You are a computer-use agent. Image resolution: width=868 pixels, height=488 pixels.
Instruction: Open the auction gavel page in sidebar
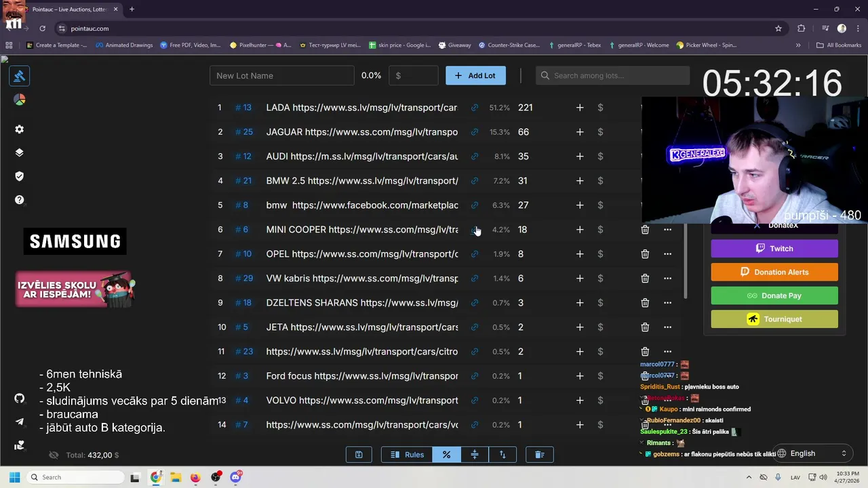pyautogui.click(x=20, y=76)
